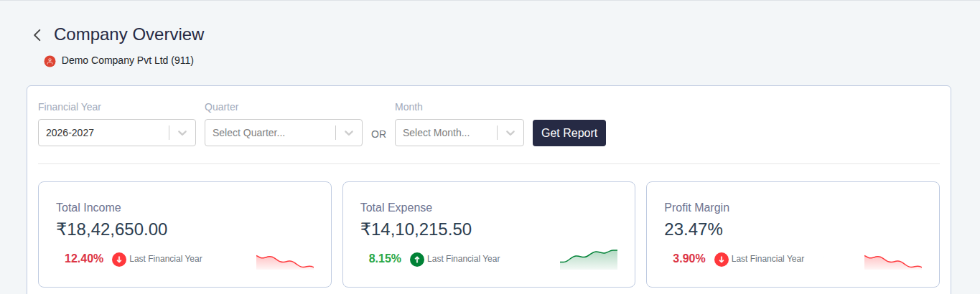Click the Month field label
The height and width of the screenshot is (294, 980).
(409, 107)
